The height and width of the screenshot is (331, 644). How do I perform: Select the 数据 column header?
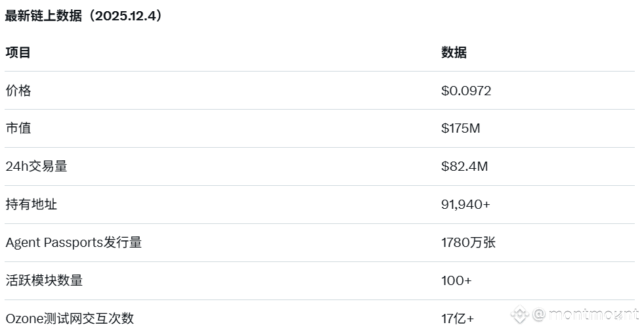click(454, 53)
